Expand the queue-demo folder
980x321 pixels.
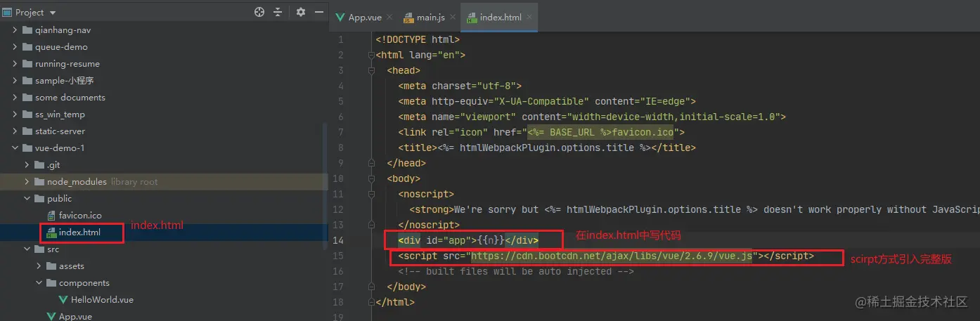tap(15, 47)
